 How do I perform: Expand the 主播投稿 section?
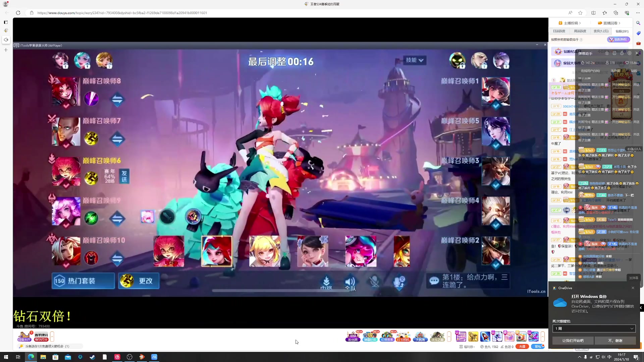pyautogui.click(x=570, y=23)
